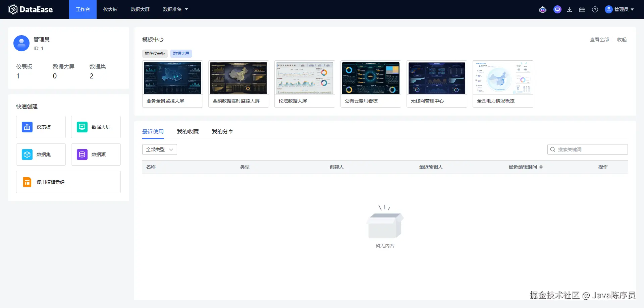Click the search magnifier icon
Image resolution: width=644 pixels, height=308 pixels.
[553, 149]
